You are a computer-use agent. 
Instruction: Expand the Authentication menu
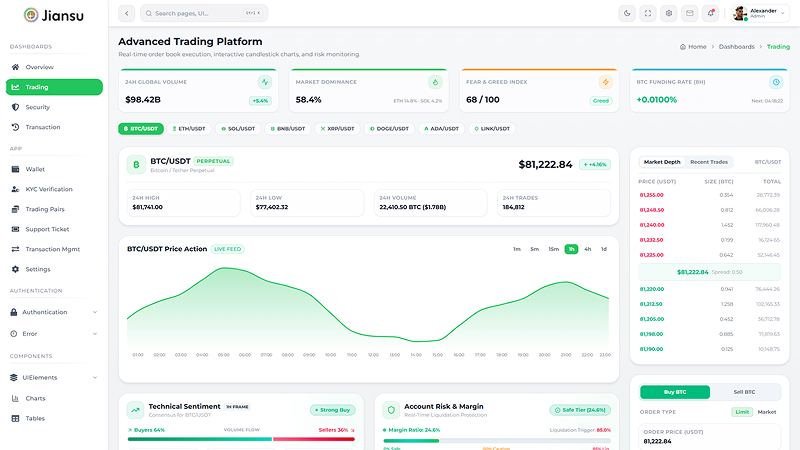[x=54, y=312]
